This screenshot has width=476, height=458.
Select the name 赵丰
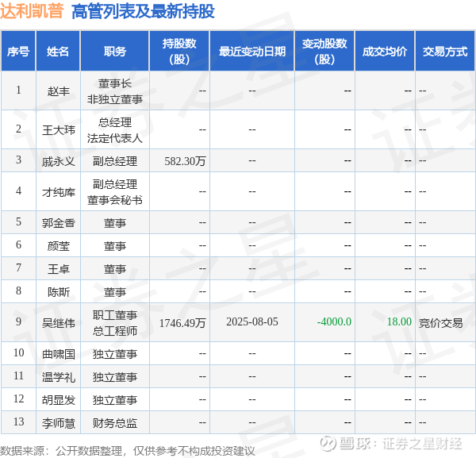[x=58, y=90]
